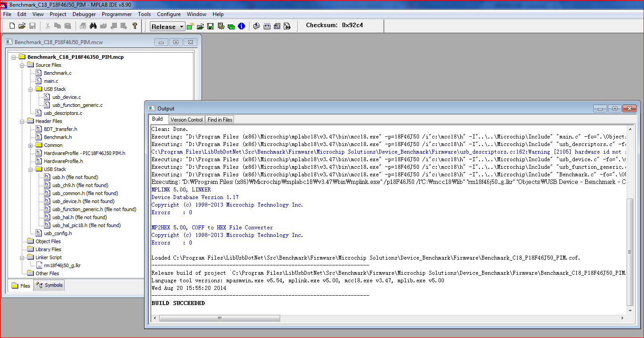
Task: Click the rm18f46j50_g.lkr file icon
Action: [x=39, y=265]
